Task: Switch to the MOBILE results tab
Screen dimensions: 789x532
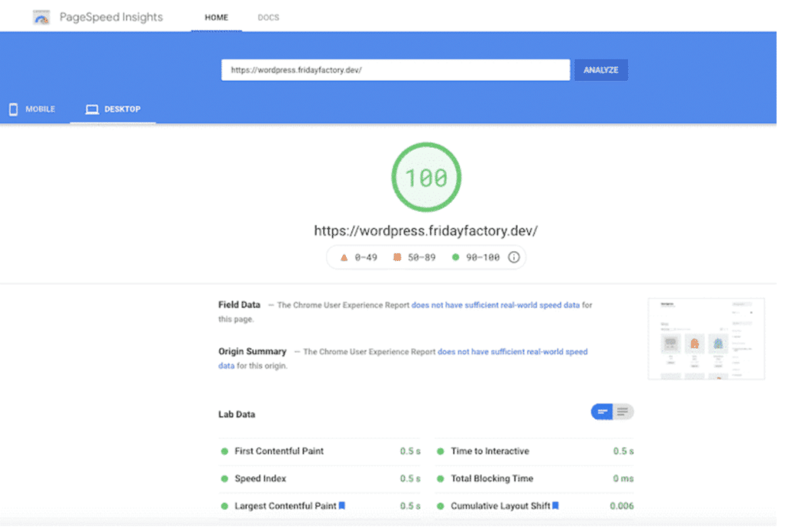Action: pyautogui.click(x=32, y=111)
